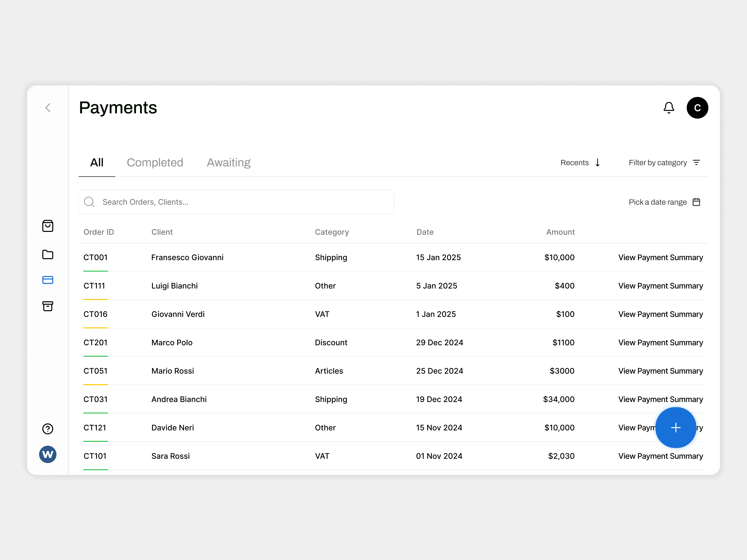Click the back chevron in the sidebar
747x560 pixels.
pyautogui.click(x=48, y=108)
